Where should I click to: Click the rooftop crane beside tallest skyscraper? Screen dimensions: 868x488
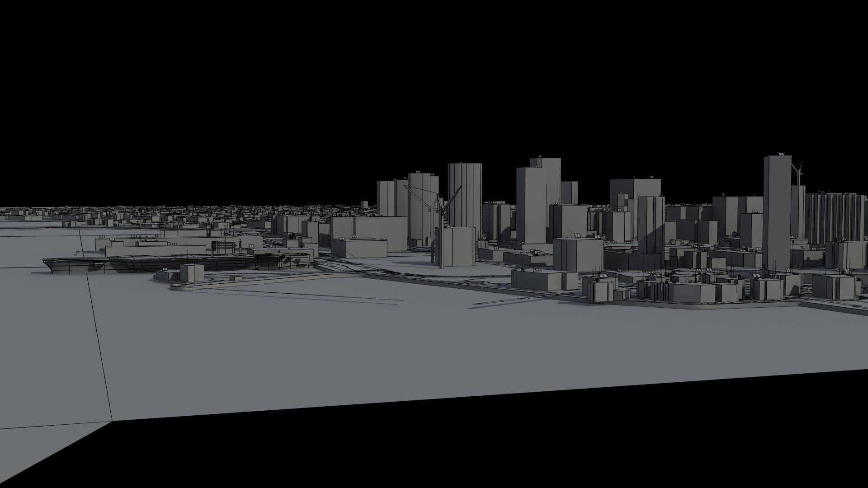pyautogui.click(x=798, y=174)
